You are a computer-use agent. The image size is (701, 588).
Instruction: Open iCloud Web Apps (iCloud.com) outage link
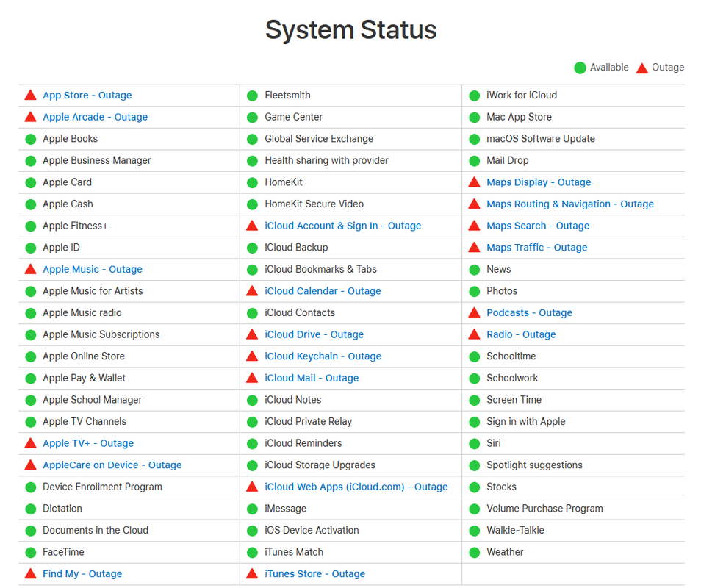pyautogui.click(x=356, y=487)
